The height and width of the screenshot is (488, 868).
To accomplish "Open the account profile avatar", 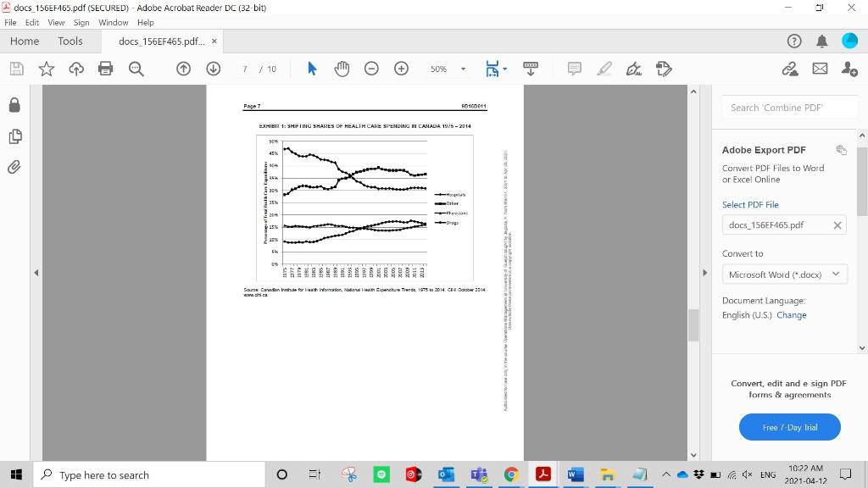I will [x=849, y=41].
